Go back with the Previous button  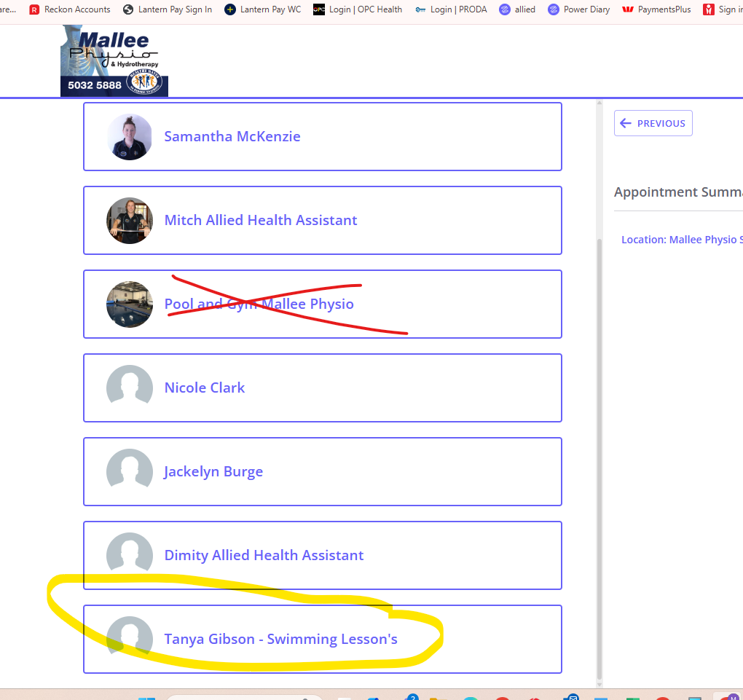(x=653, y=123)
